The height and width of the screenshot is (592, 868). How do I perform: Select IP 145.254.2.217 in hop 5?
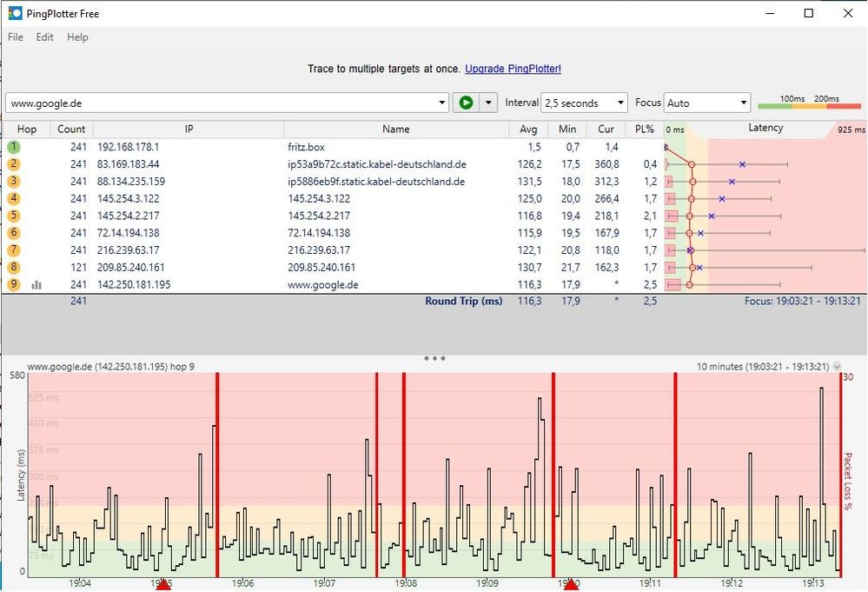pyautogui.click(x=129, y=216)
